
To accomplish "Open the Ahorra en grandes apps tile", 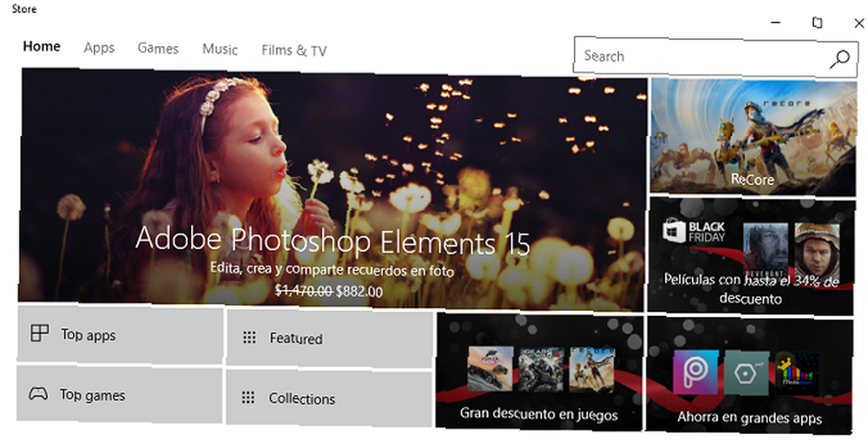I will pyautogui.click(x=749, y=375).
